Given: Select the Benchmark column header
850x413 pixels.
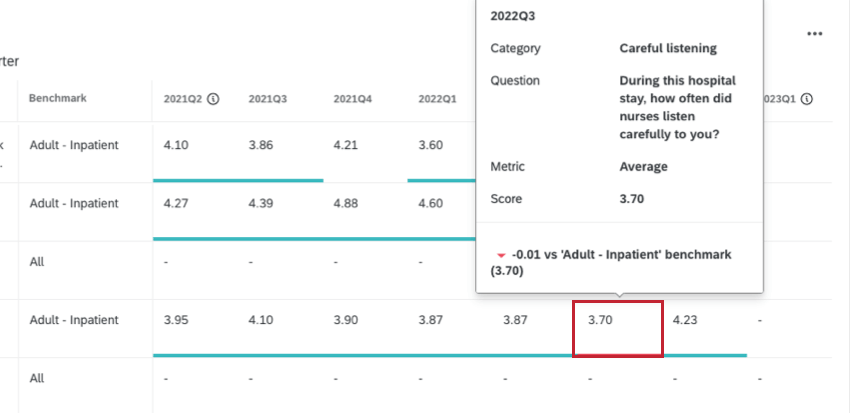Looking at the screenshot, I should click(58, 99).
